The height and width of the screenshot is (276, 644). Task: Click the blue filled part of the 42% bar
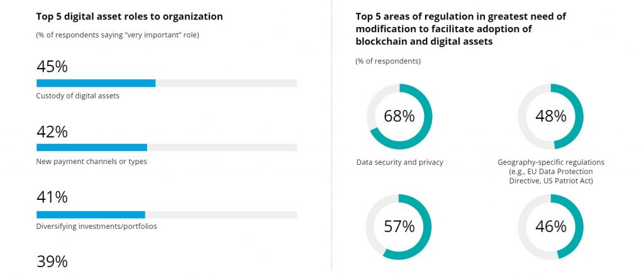click(x=91, y=148)
